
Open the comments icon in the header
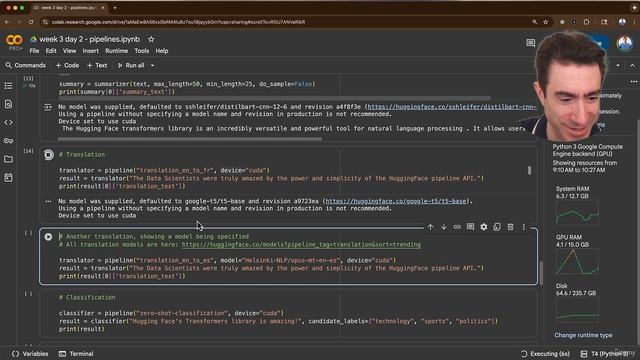(x=530, y=43)
